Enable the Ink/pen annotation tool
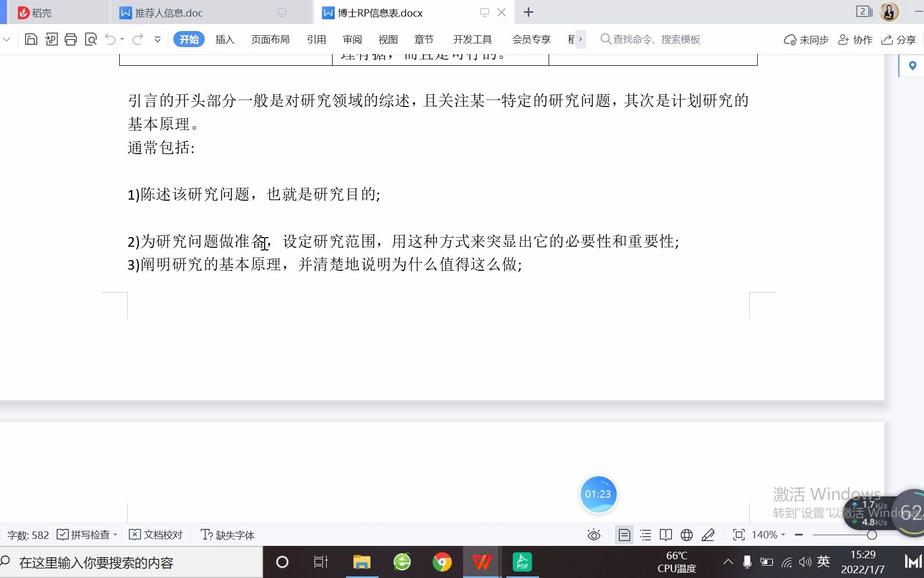This screenshot has height=578, width=924. pyautogui.click(x=709, y=535)
